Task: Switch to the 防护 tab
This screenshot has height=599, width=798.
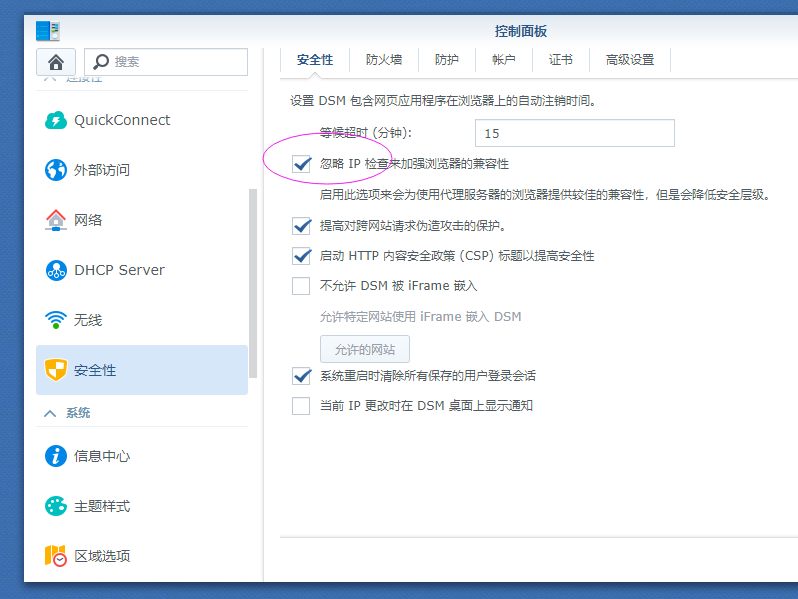Action: (x=447, y=60)
